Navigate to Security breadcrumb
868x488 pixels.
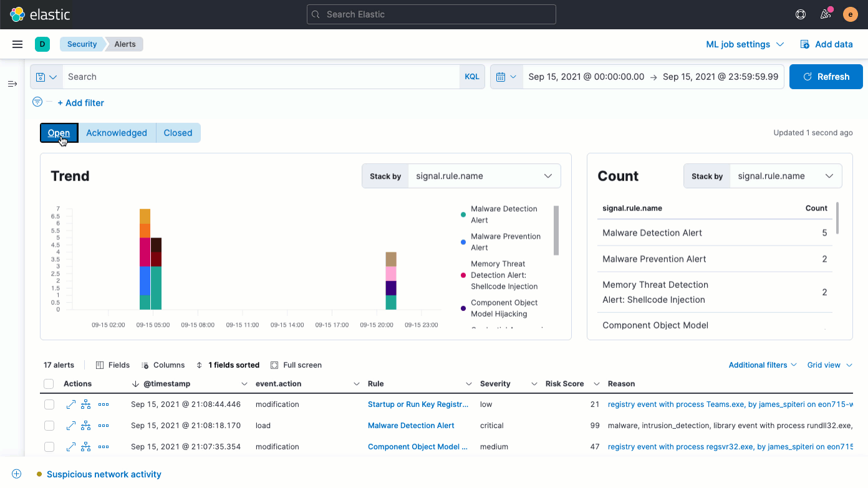(x=82, y=44)
